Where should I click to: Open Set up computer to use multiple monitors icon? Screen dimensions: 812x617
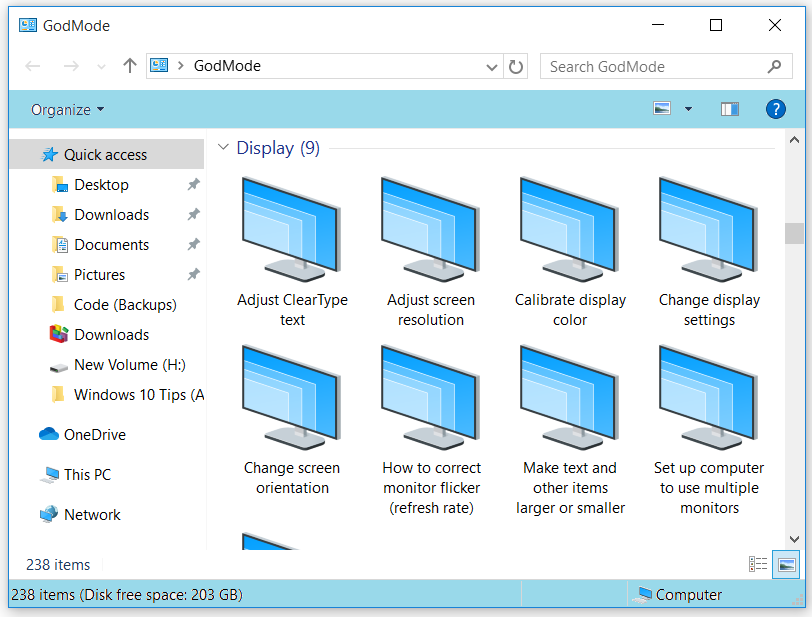[708, 397]
